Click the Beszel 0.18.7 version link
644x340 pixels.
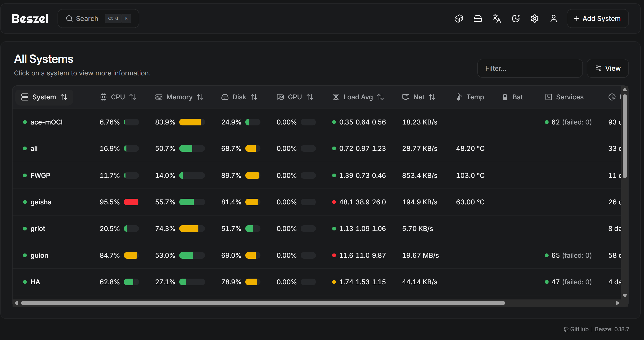click(612, 329)
